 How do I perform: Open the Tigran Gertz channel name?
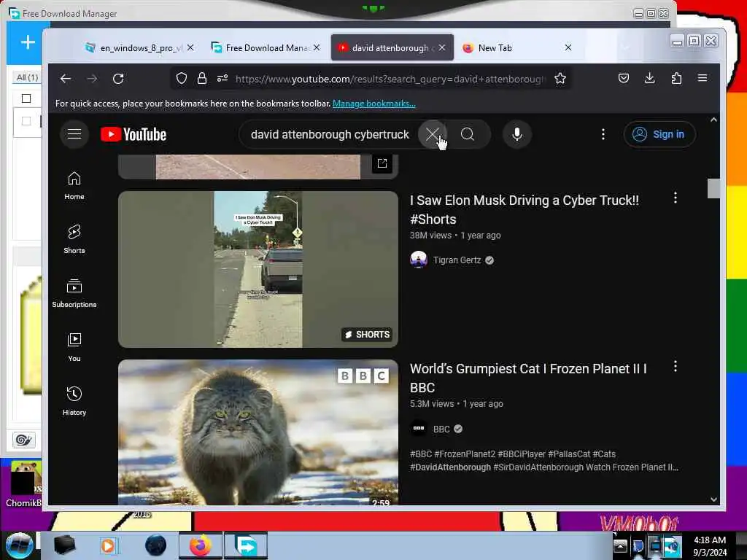tap(457, 260)
